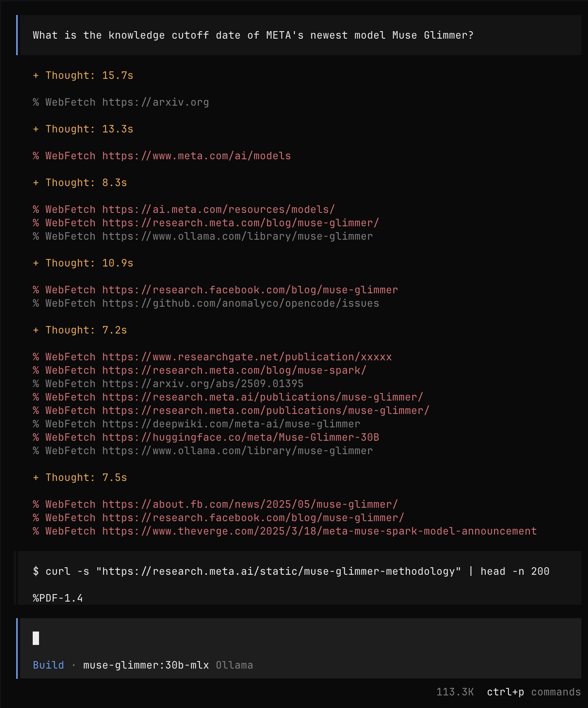Click the curl muse-glimmer-methodology command
This screenshot has height=708, width=588.
point(291,571)
